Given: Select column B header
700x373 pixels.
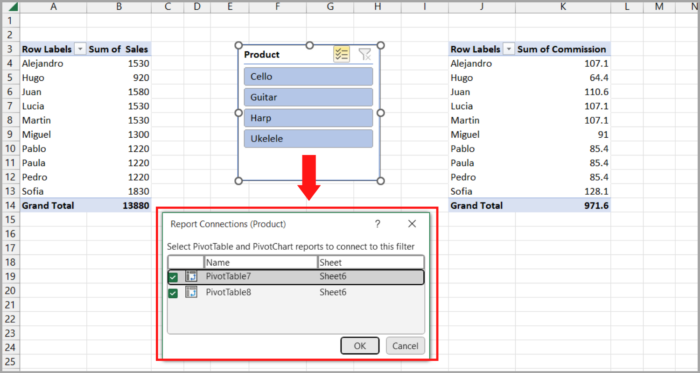Looking at the screenshot, I should click(119, 7).
